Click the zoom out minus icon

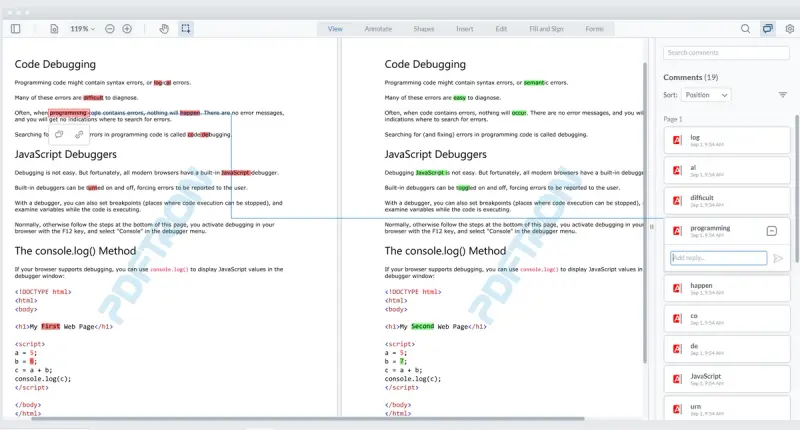pyautogui.click(x=110, y=29)
